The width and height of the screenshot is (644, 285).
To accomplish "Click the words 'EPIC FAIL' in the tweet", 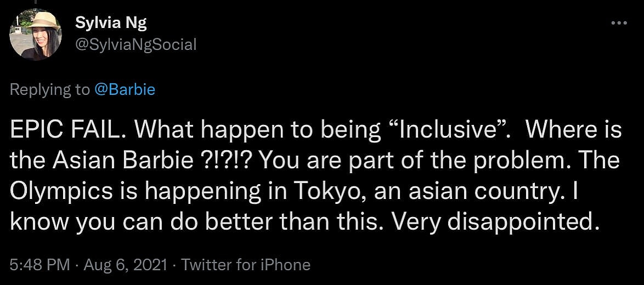I will pyautogui.click(x=67, y=130).
